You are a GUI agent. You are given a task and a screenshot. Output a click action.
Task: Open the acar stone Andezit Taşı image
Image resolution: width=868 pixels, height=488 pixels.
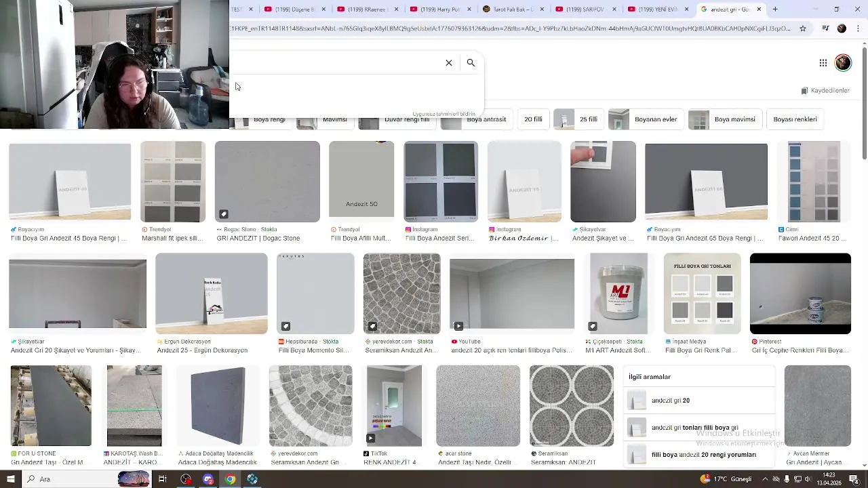[478, 406]
